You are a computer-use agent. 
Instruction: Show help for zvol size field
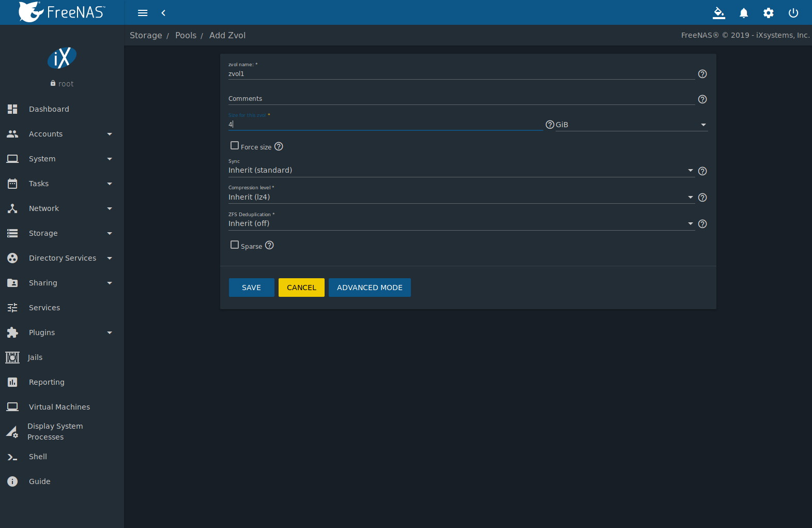[x=550, y=125]
